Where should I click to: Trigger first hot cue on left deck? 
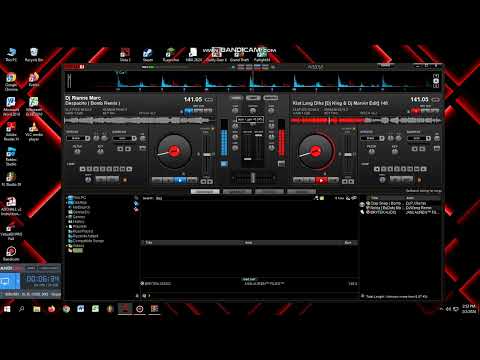[82, 169]
